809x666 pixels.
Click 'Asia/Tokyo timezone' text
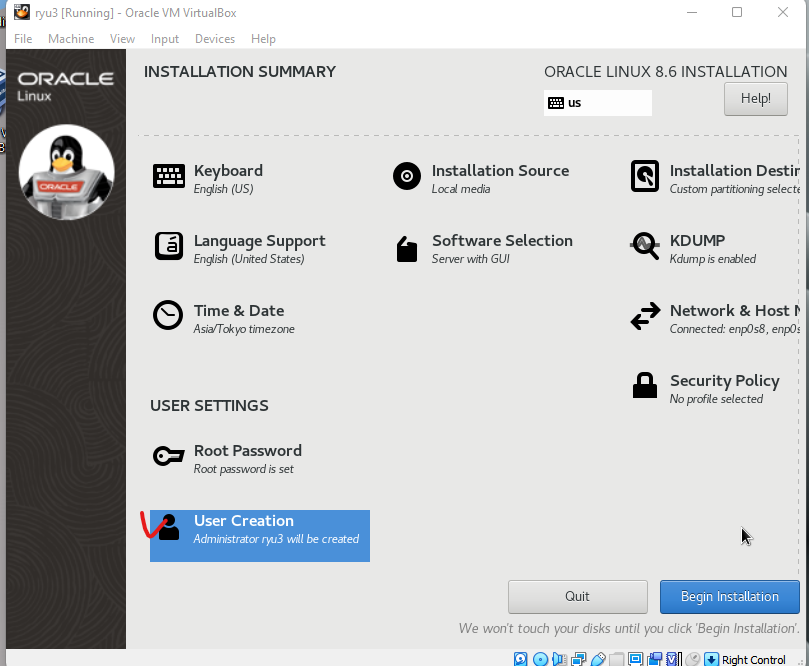click(244, 329)
